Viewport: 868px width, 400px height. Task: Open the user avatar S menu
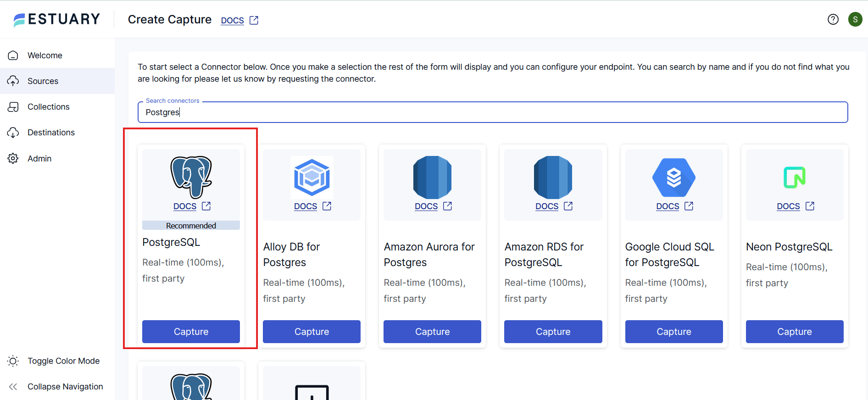click(x=855, y=19)
